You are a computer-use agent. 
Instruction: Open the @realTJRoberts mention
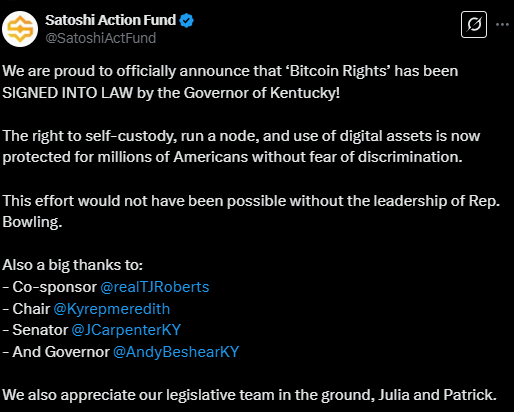pos(155,287)
